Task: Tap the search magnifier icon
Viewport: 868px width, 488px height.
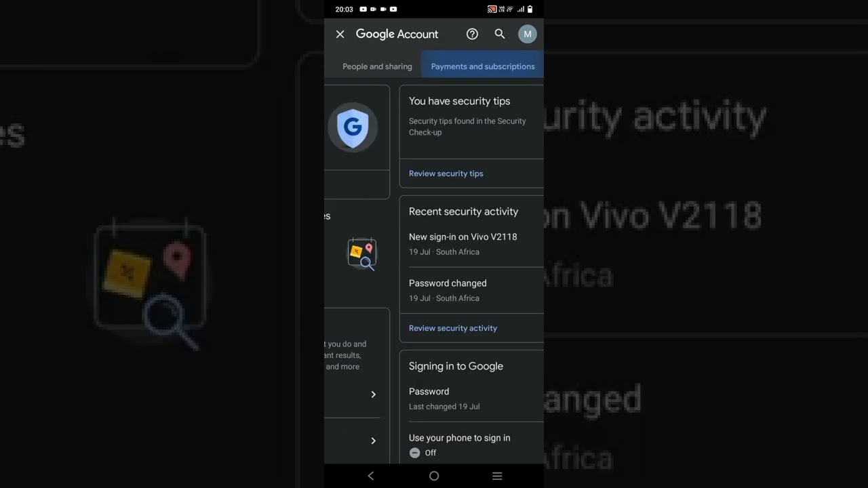Action: coord(500,34)
